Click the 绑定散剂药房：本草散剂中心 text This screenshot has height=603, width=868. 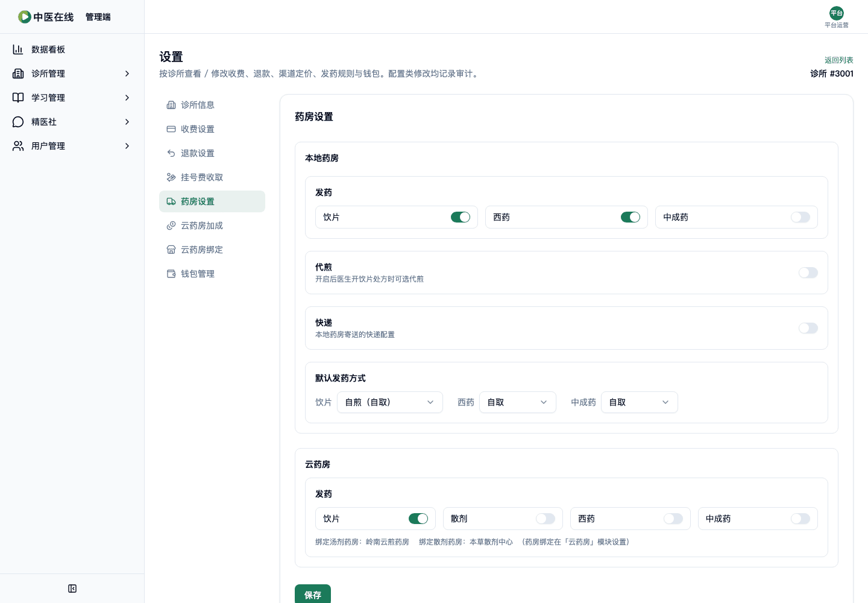pos(466,542)
